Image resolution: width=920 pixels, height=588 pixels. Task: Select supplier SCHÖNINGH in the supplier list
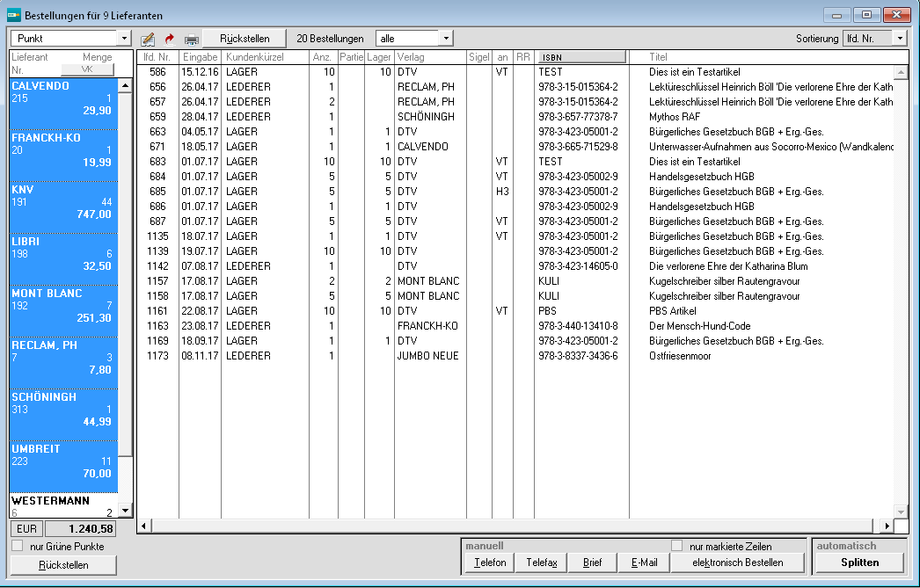point(63,415)
